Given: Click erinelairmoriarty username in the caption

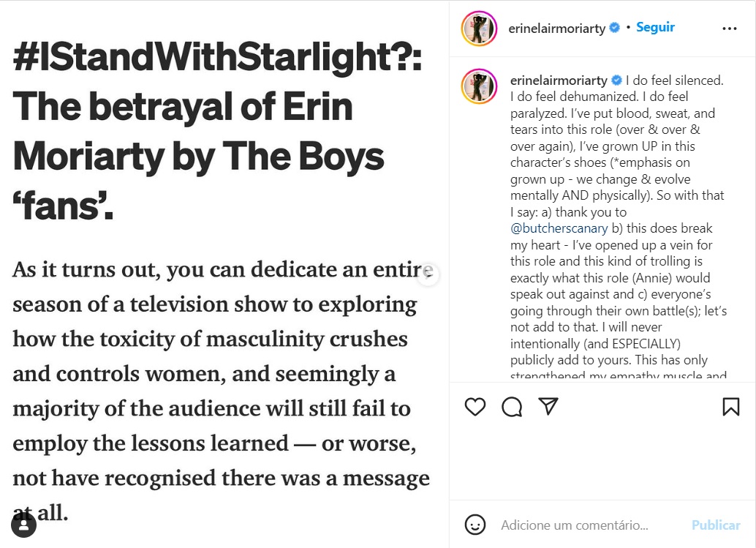Looking at the screenshot, I should click(x=559, y=80).
